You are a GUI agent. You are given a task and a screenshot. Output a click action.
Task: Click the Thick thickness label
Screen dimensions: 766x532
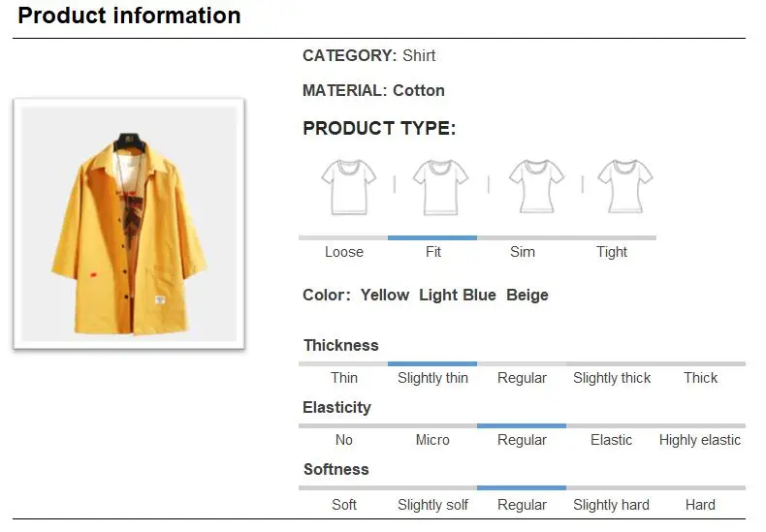pyautogui.click(x=700, y=378)
